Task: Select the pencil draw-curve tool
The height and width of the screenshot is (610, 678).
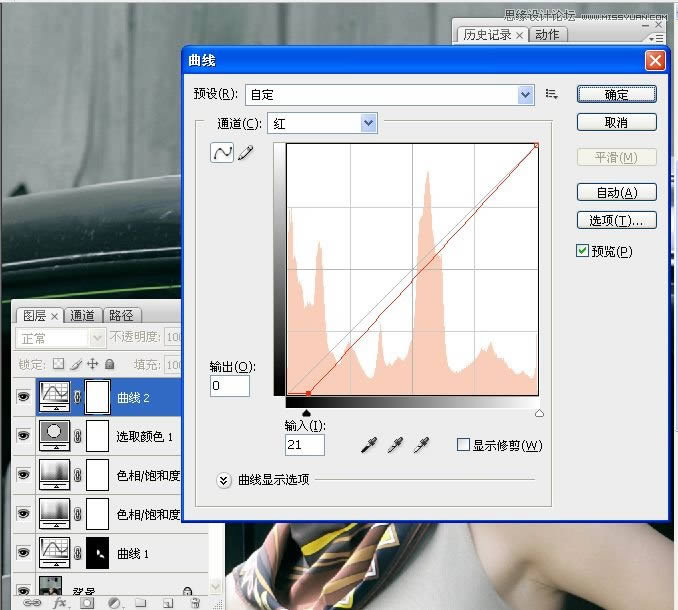Action: [x=244, y=153]
